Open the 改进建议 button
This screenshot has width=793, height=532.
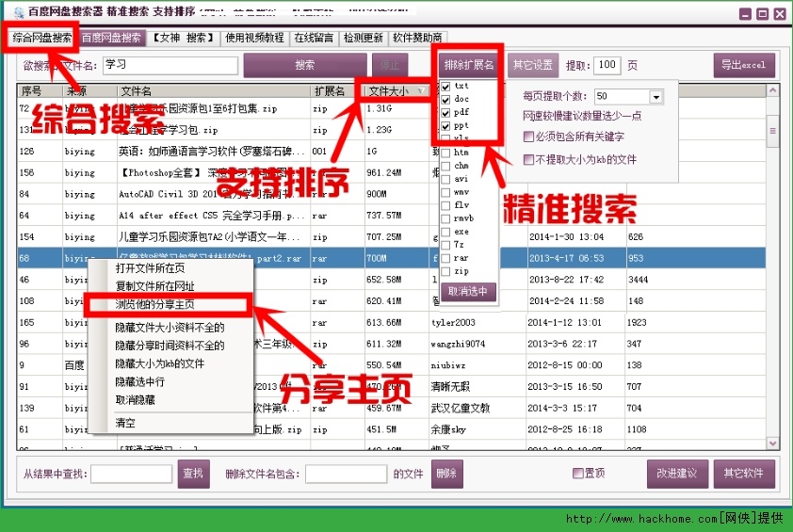click(677, 474)
